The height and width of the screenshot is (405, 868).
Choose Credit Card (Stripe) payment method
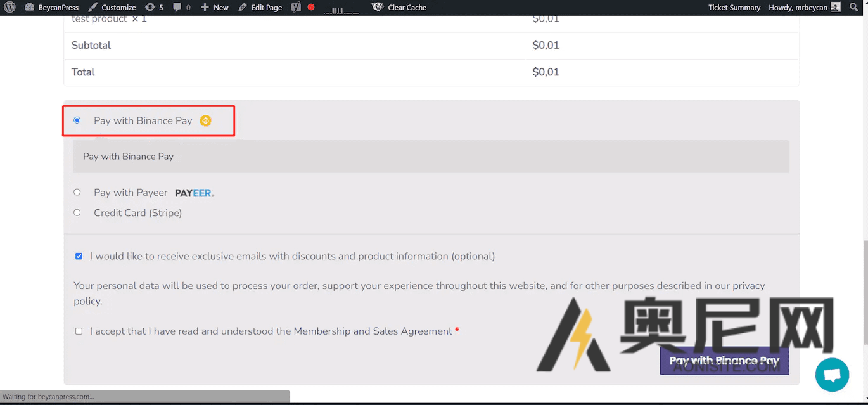[77, 212]
